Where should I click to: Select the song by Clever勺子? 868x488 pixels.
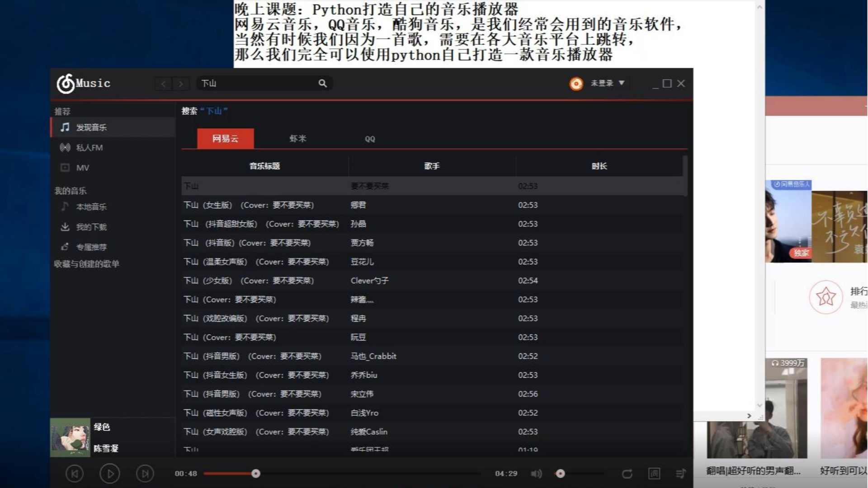tap(432, 281)
